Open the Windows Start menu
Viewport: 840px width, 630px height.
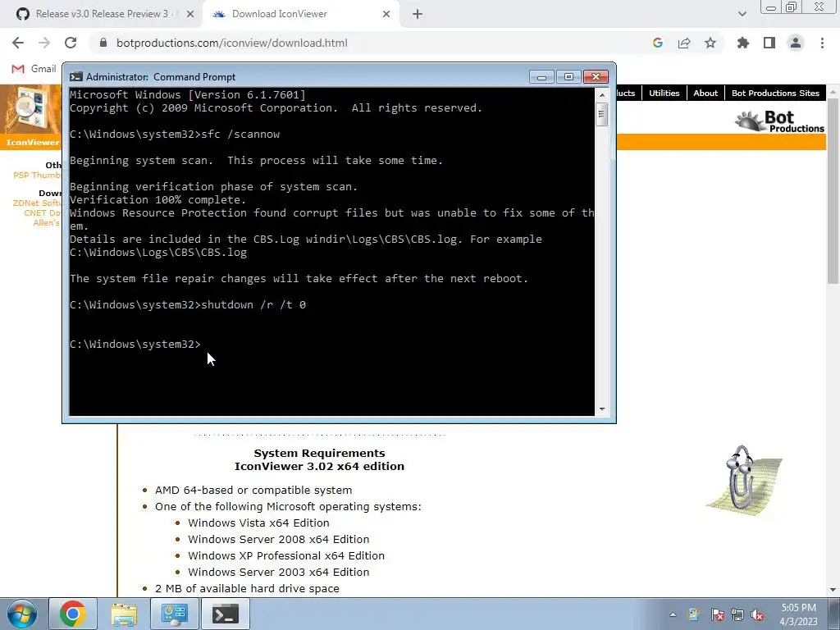coord(21,614)
